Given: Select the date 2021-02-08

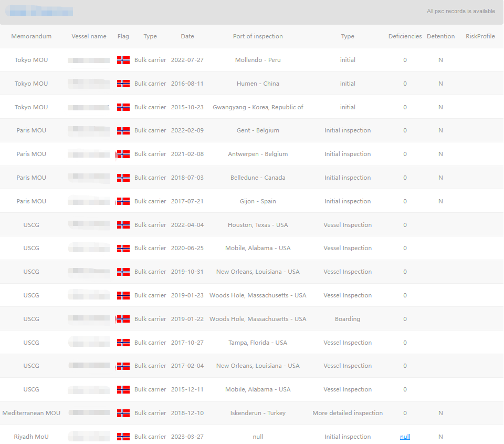Looking at the screenshot, I should 187,154.
